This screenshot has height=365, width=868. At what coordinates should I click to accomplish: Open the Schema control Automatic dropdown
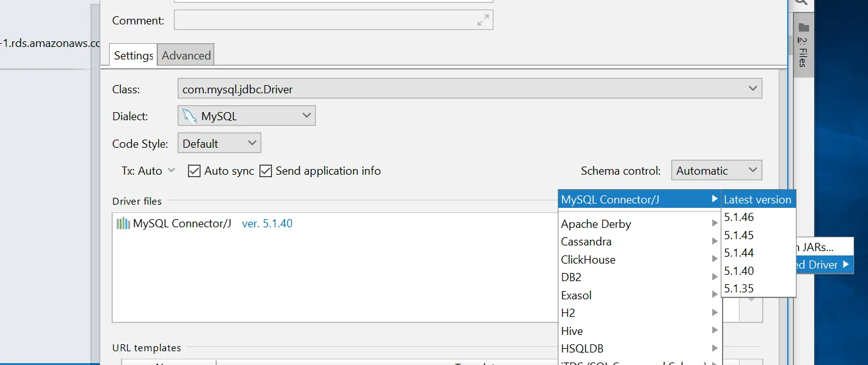pos(716,170)
